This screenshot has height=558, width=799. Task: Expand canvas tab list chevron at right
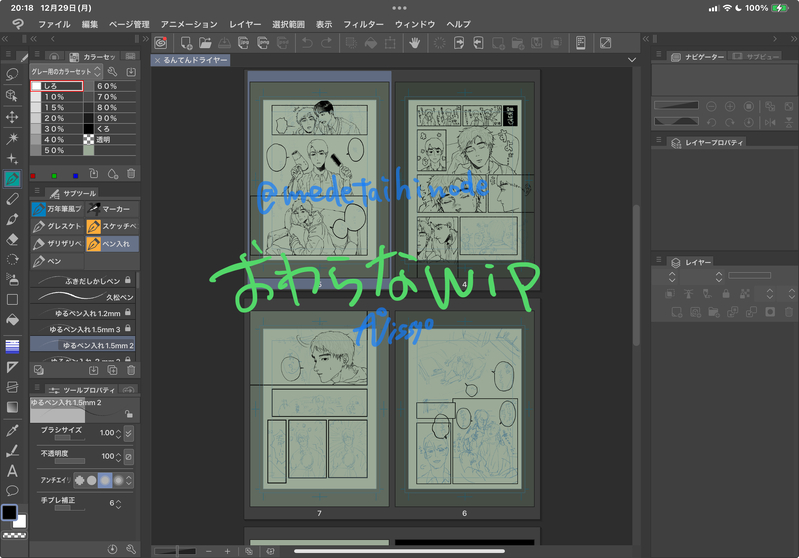pos(632,60)
